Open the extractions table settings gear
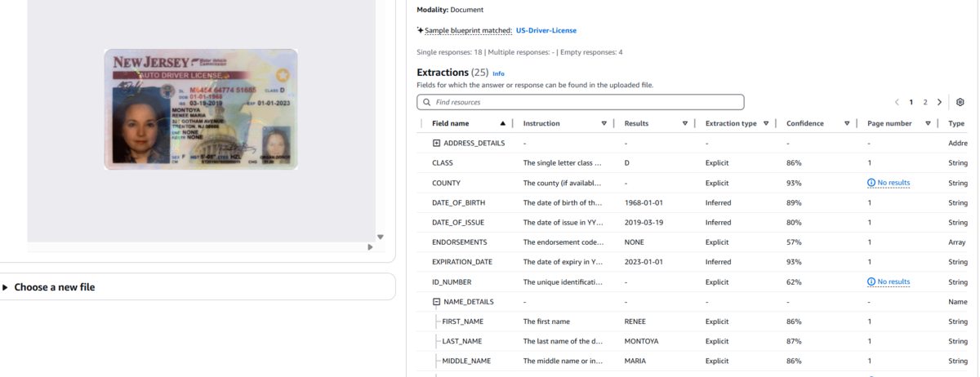The height and width of the screenshot is (377, 980). click(960, 102)
